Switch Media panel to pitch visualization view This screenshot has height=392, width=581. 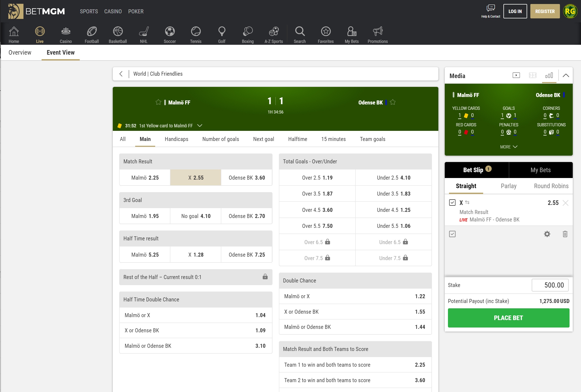533,75
